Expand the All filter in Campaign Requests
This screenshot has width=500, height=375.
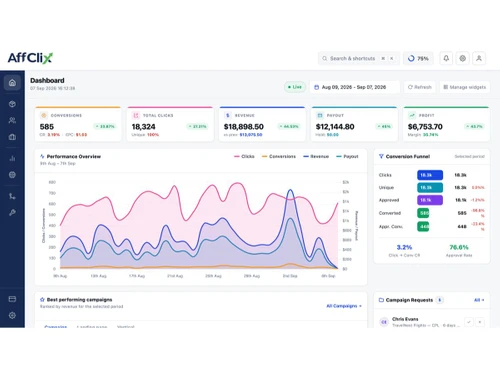479,300
